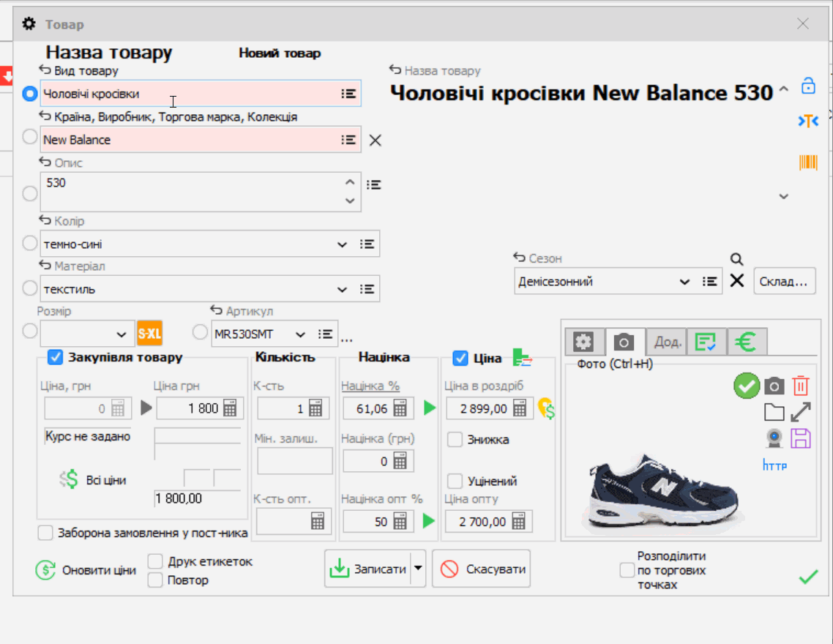The height and width of the screenshot is (644, 833).
Task: Open the S-XL size grid icon
Action: (149, 334)
